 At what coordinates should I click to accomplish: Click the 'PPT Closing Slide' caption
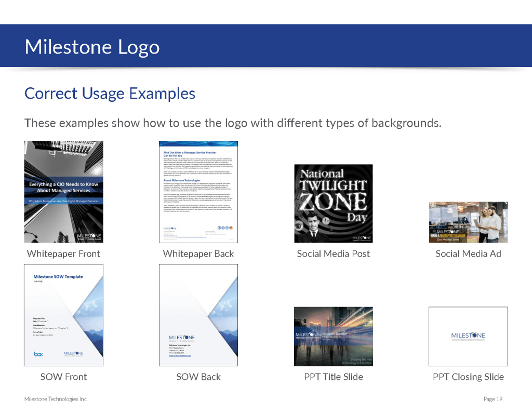click(468, 377)
